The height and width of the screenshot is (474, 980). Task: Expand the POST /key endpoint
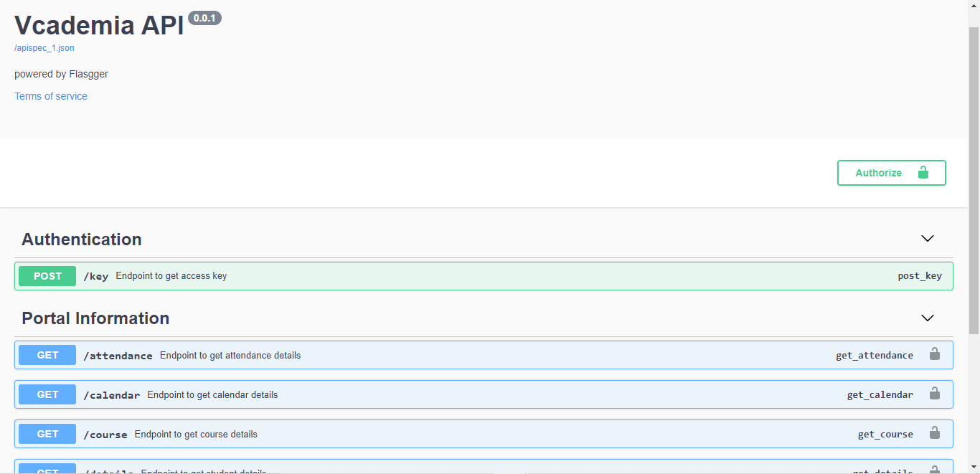coord(484,276)
